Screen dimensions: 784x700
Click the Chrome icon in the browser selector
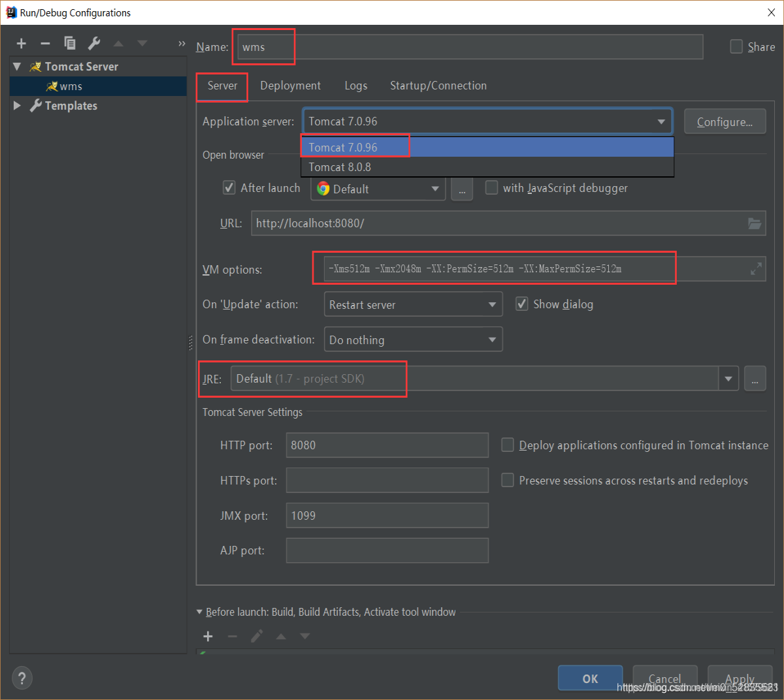[x=323, y=189]
